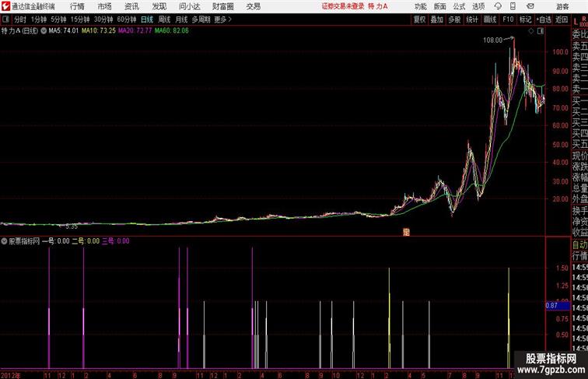This screenshot has width=588, height=379.
Task: Click the 一号: 0.00 indicator value
Action: pyautogui.click(x=55, y=241)
